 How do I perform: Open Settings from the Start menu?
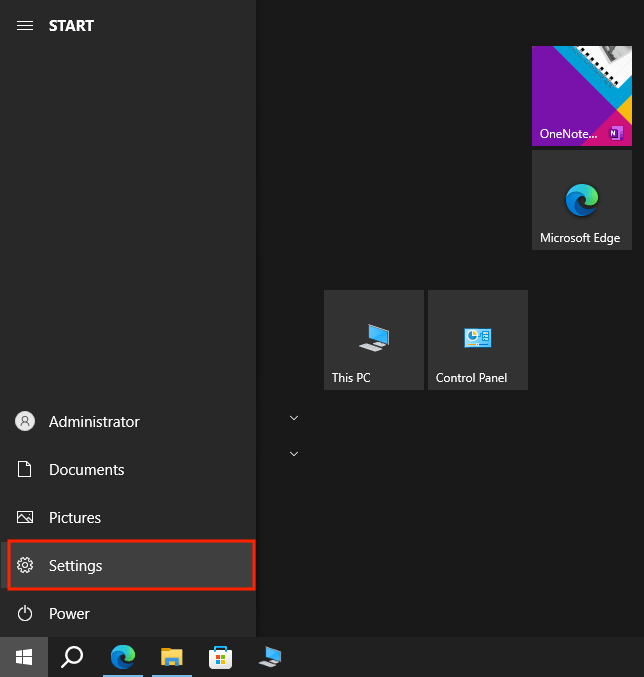click(131, 565)
